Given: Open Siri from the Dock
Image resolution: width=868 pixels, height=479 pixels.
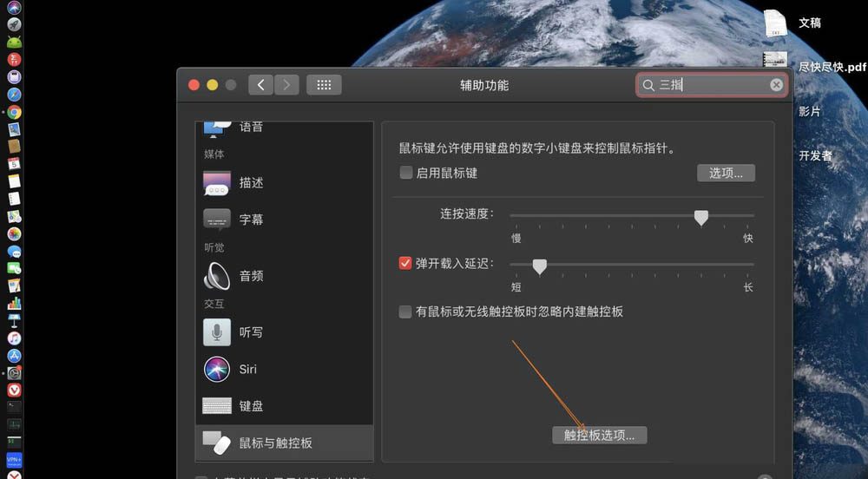Looking at the screenshot, I should [14, 7].
